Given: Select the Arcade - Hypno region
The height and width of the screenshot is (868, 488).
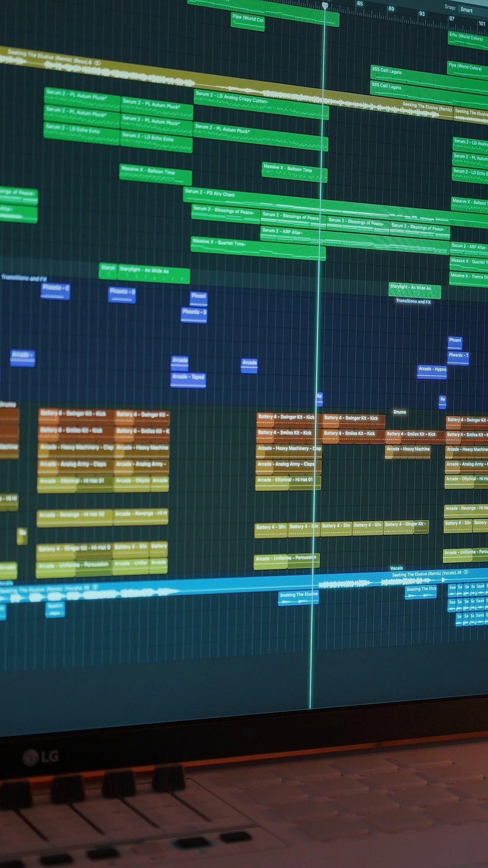Looking at the screenshot, I should [432, 372].
